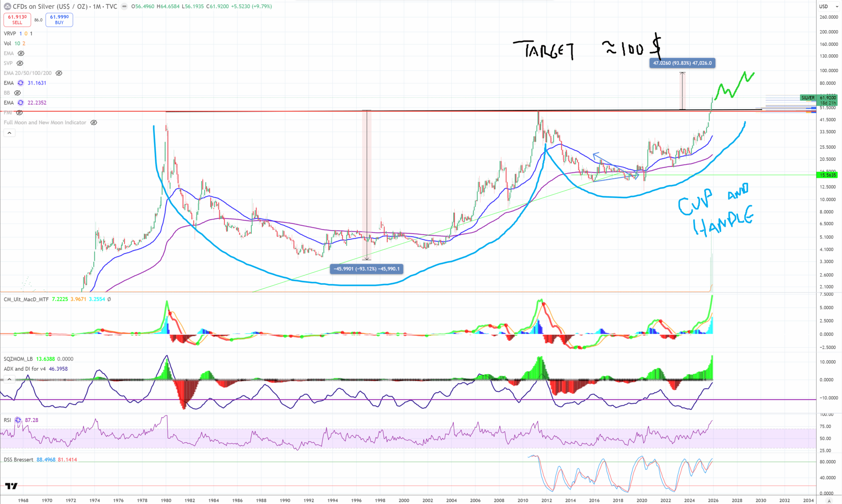The image size is (842, 504).
Task: Unhide the EMA 20/50/100/200 indicator
Action: pyautogui.click(x=59, y=73)
